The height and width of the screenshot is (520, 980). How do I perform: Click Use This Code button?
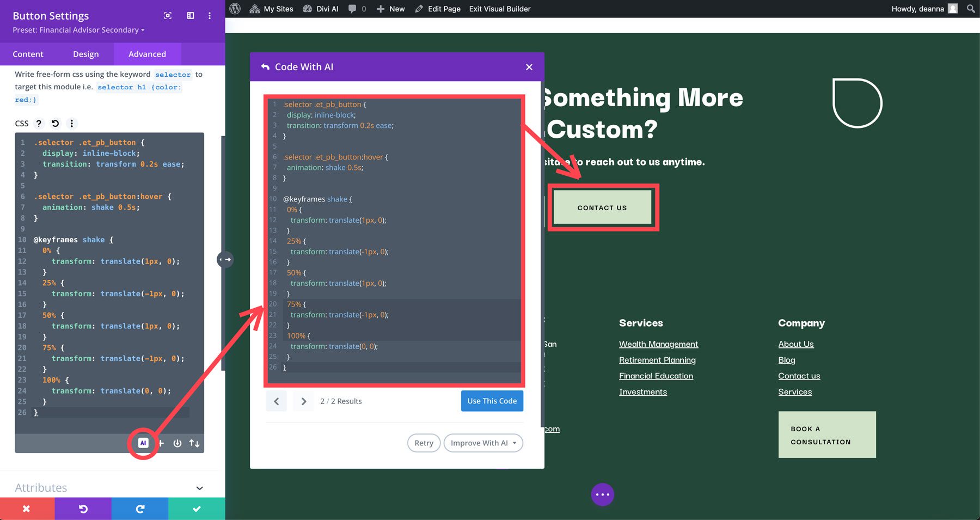pos(492,401)
